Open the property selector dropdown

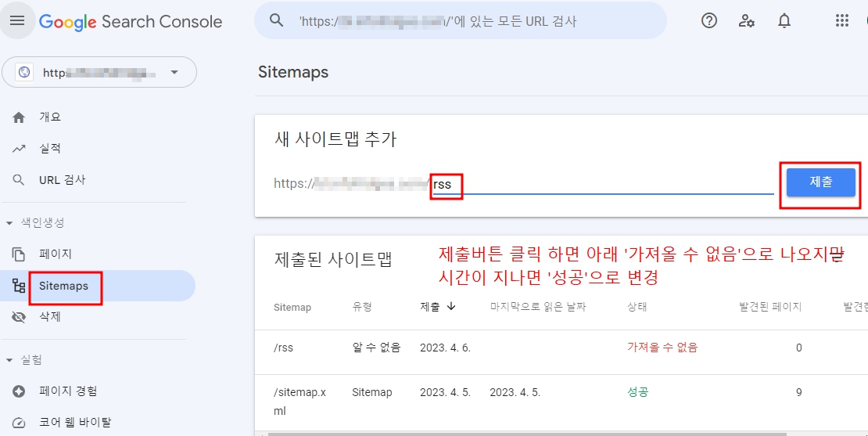(x=99, y=72)
